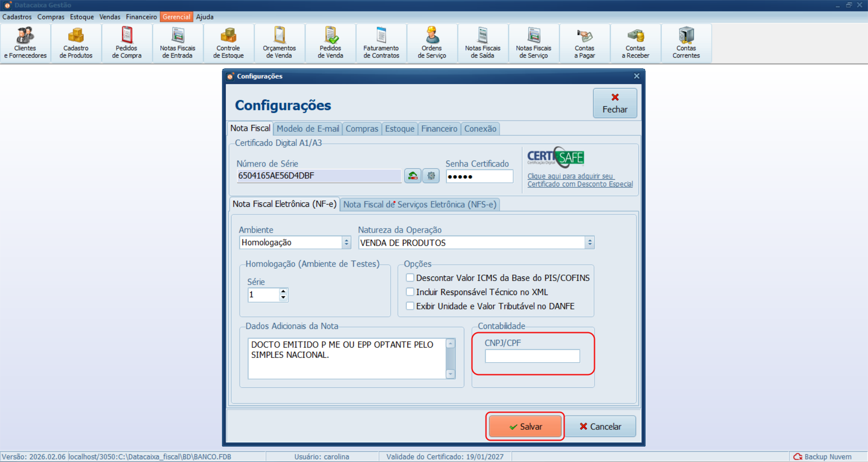
Task: Open Controle de Estoque
Action: pyautogui.click(x=228, y=43)
